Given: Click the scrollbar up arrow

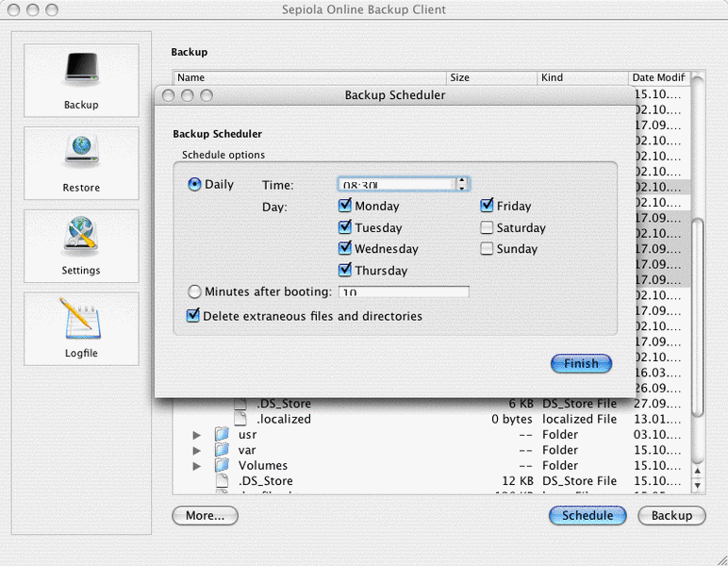Looking at the screenshot, I should (698, 471).
